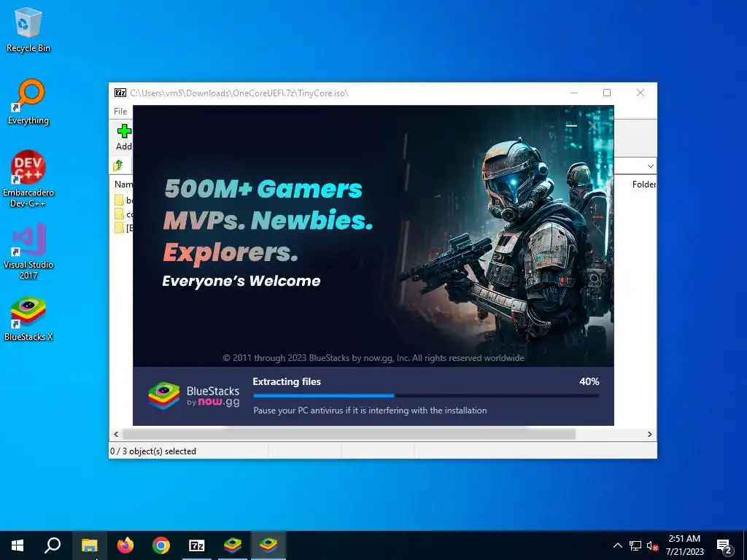Screen dimensions: 747x560
Task: Show hidden system tray icons
Action: coord(617,545)
